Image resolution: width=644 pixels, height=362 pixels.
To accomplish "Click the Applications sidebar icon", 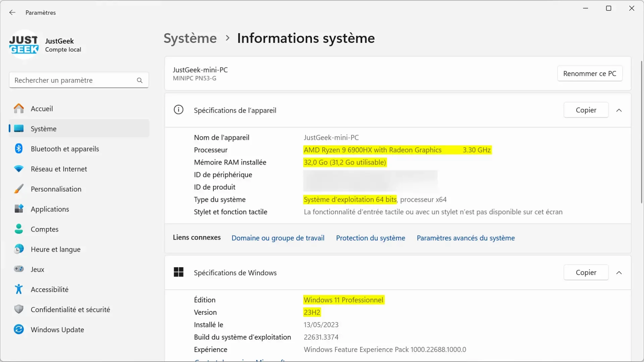I will point(18,209).
